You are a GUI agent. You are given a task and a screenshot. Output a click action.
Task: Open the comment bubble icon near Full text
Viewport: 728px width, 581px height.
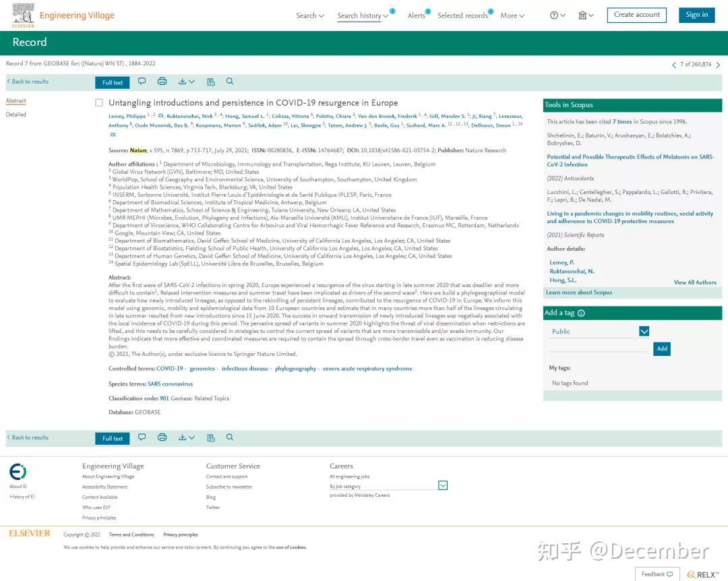click(x=142, y=82)
